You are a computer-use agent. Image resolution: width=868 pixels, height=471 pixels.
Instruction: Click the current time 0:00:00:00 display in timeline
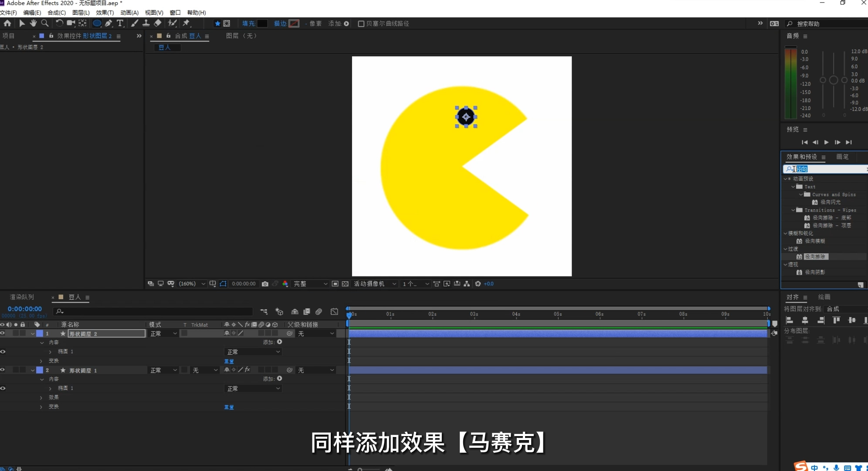click(x=25, y=309)
